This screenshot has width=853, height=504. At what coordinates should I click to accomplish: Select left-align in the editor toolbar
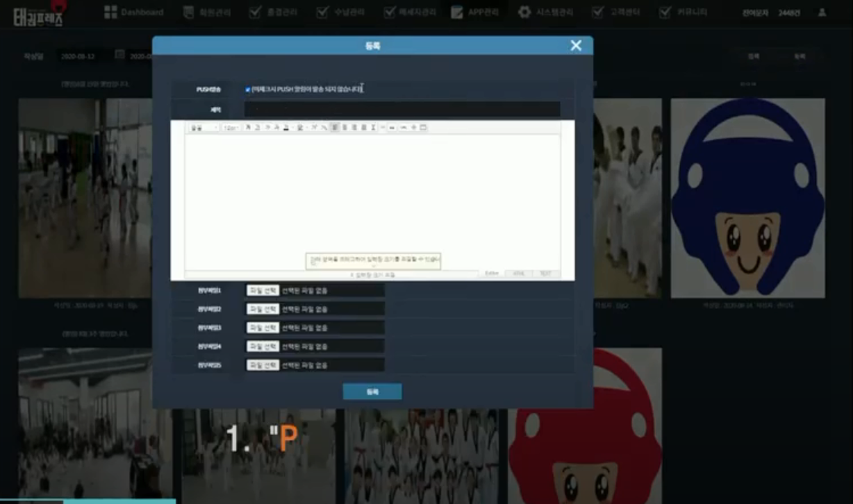tap(334, 128)
